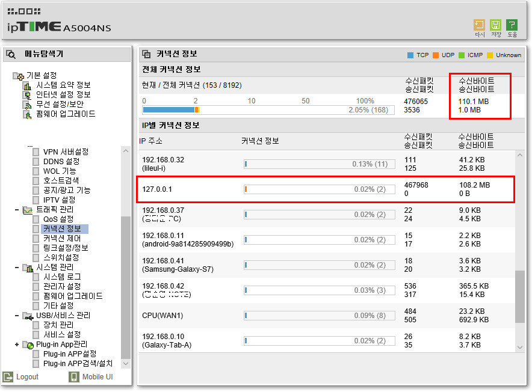
Task: Click the Logout icon
Action: (7, 377)
